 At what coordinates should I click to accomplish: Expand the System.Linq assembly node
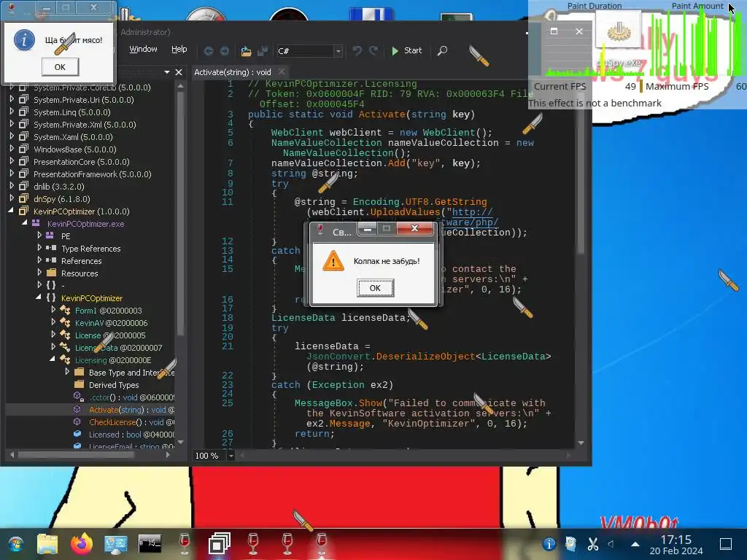(x=12, y=112)
